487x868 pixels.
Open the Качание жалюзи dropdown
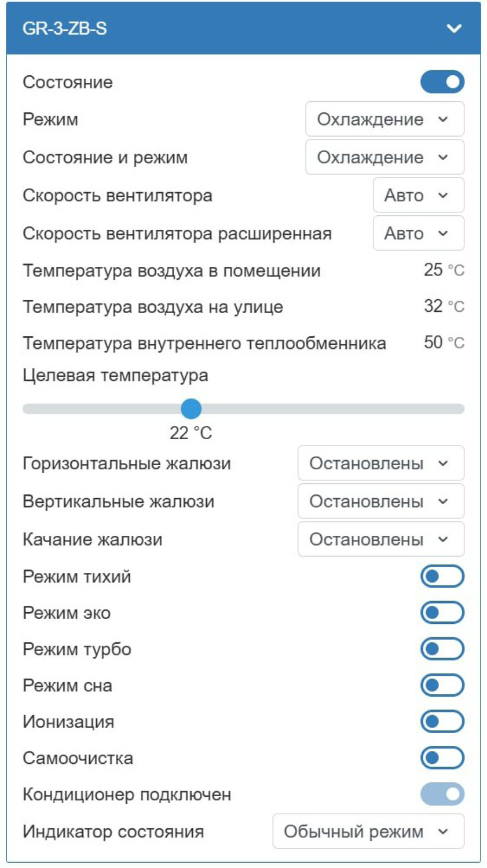point(381,539)
